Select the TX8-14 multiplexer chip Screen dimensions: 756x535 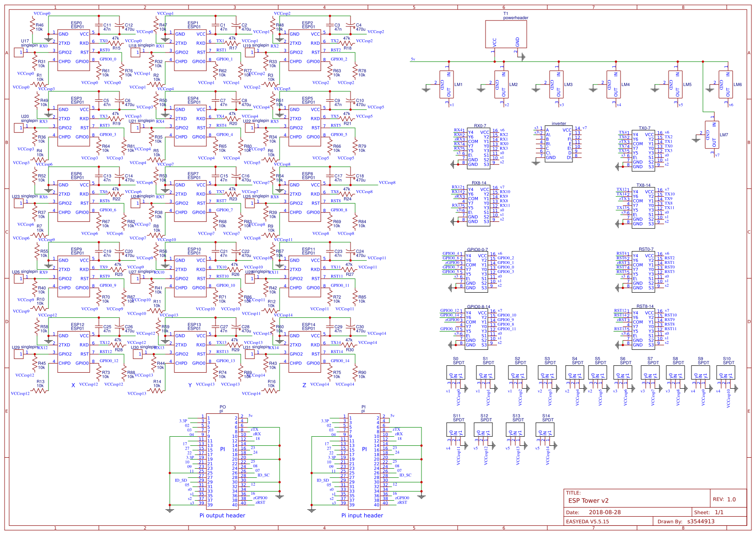coord(643,208)
